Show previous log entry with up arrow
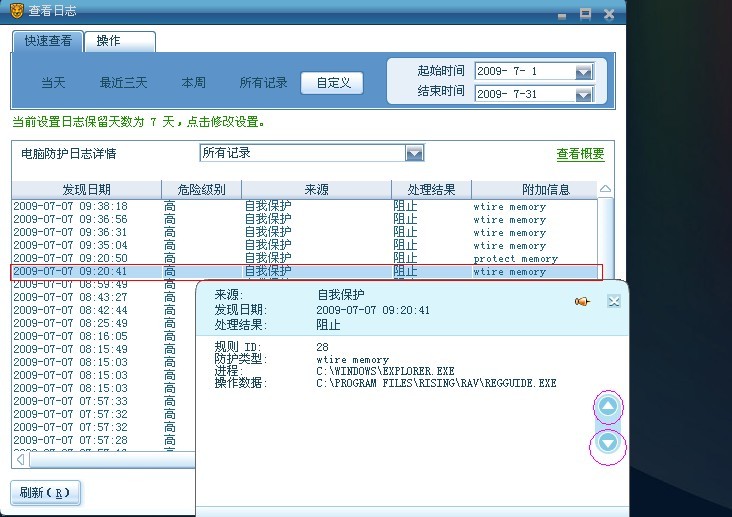 point(608,407)
